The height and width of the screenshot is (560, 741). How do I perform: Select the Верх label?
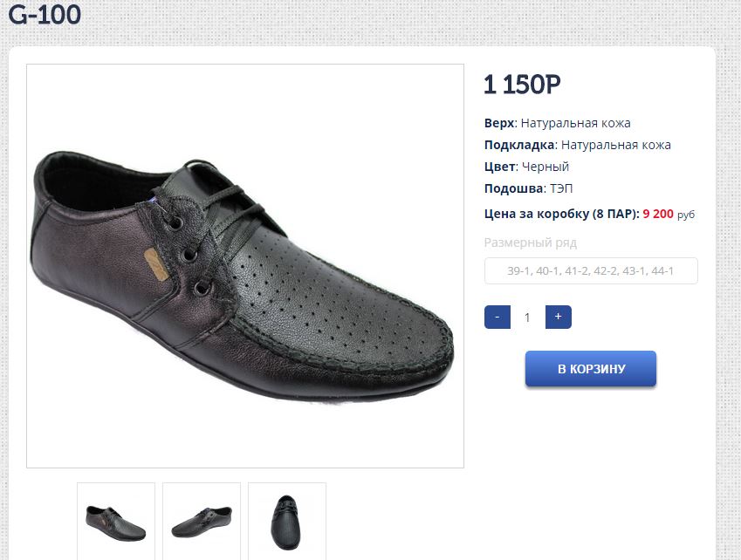[499, 123]
